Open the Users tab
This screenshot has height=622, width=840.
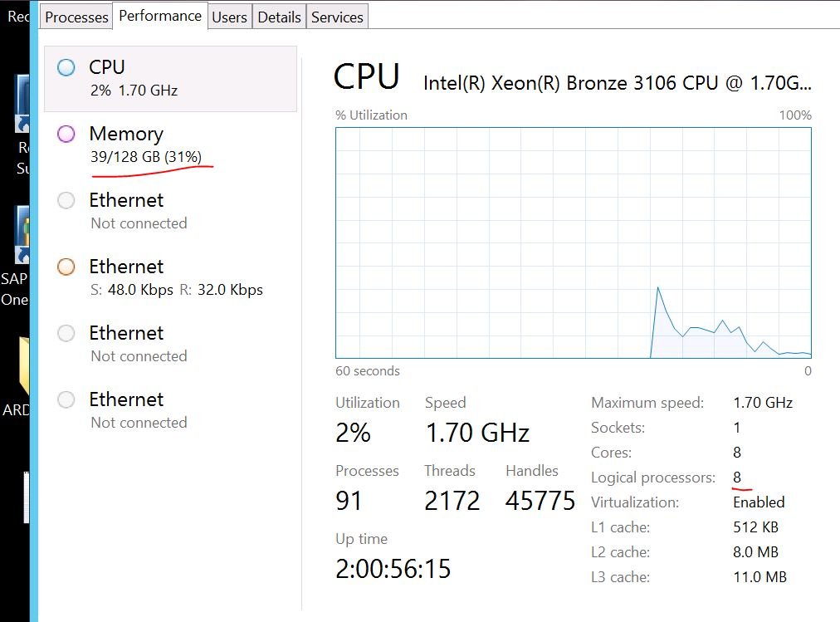(x=229, y=17)
